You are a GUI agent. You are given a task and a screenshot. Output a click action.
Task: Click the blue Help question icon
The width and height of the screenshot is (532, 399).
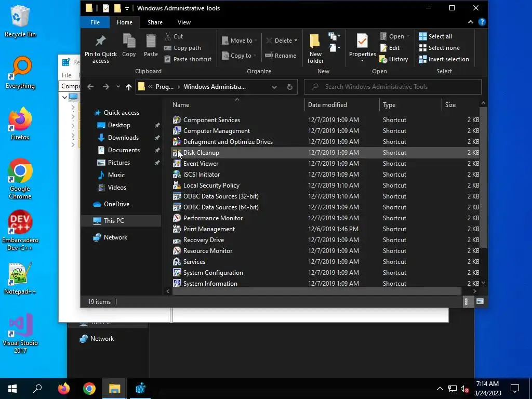tap(482, 22)
